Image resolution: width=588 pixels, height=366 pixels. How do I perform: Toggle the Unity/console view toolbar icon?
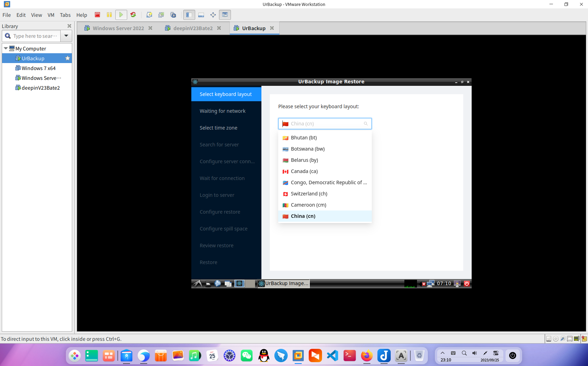click(225, 15)
